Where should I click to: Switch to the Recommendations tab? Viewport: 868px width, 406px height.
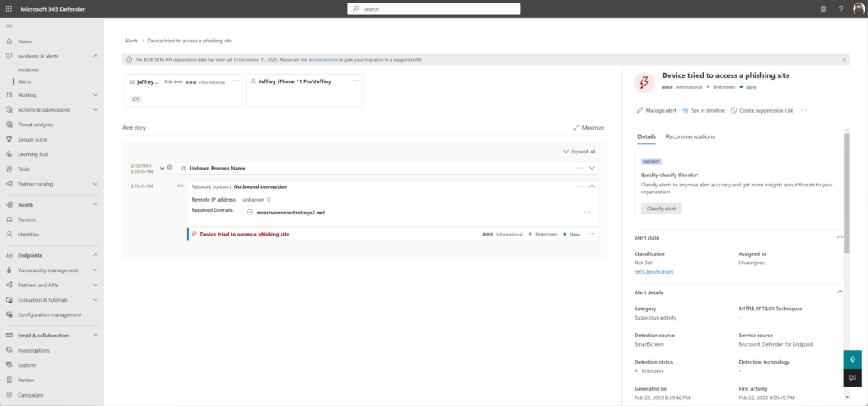pos(690,136)
